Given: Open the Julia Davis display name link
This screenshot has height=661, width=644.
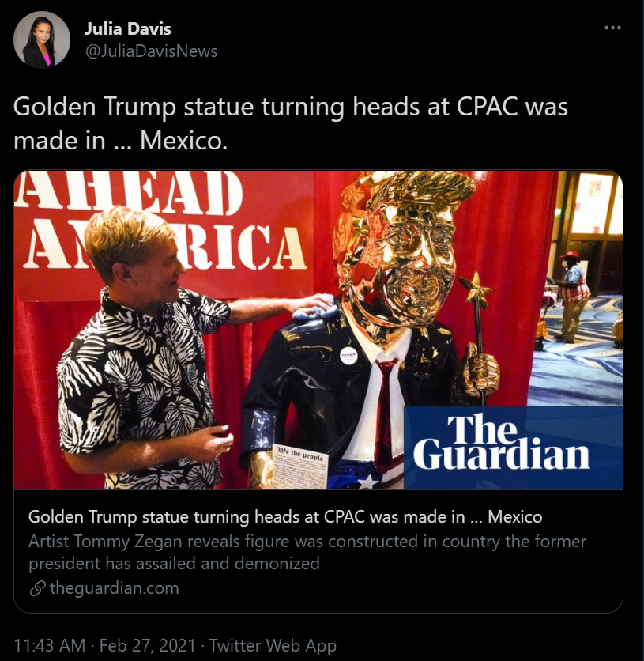Looking at the screenshot, I should point(128,28).
